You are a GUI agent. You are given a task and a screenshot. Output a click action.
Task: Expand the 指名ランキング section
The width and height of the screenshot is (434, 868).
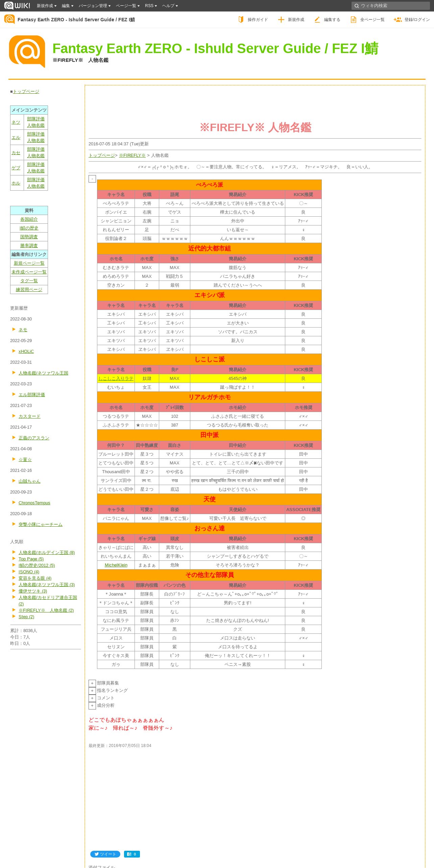pos(92,691)
